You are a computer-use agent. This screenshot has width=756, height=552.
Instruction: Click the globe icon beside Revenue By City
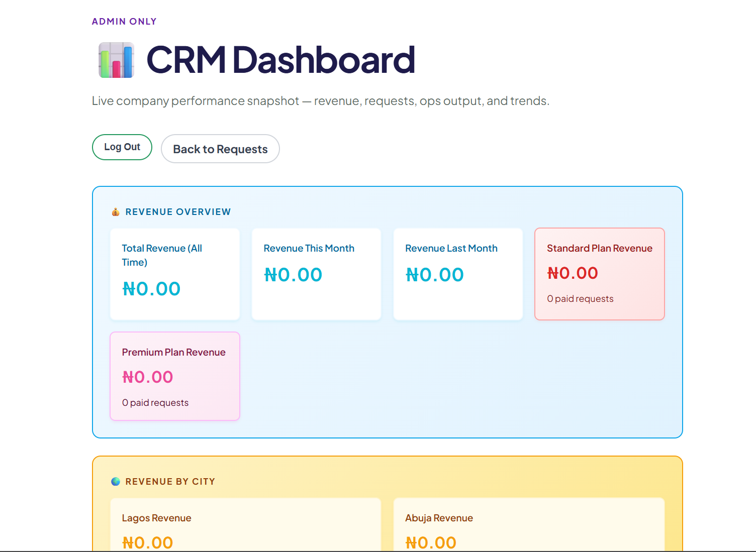115,481
